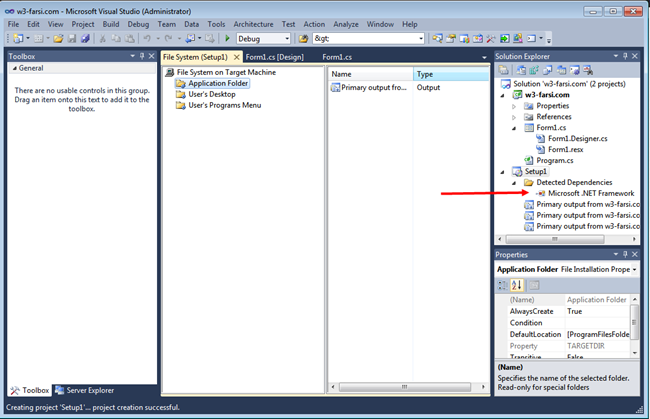Open the Analyze menu
This screenshot has width=650, height=419.
tap(346, 24)
